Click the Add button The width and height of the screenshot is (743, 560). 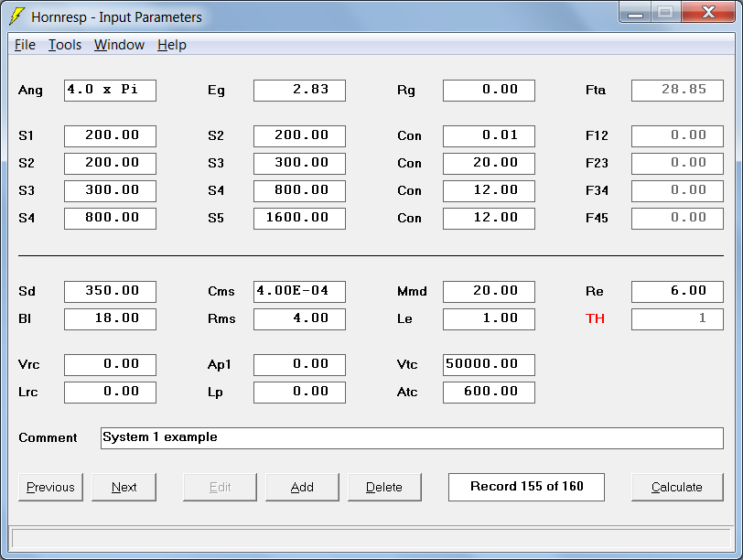(x=302, y=487)
